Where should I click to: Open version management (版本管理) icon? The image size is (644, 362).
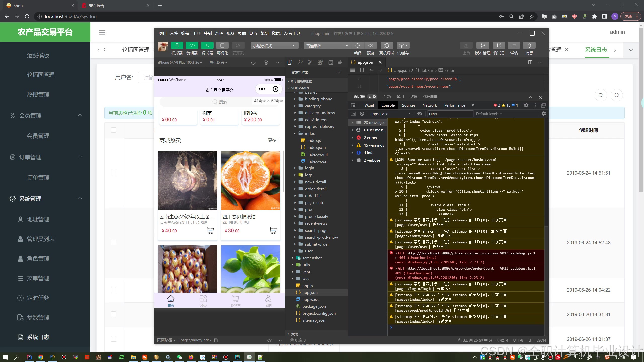point(482,46)
